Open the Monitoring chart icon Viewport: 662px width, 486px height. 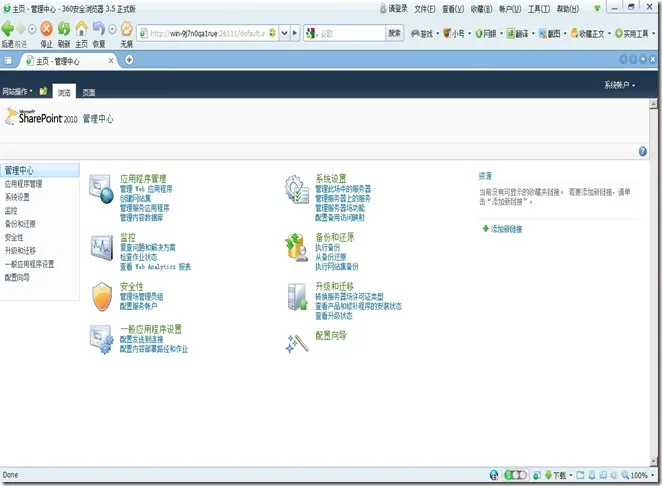pyautogui.click(x=101, y=247)
